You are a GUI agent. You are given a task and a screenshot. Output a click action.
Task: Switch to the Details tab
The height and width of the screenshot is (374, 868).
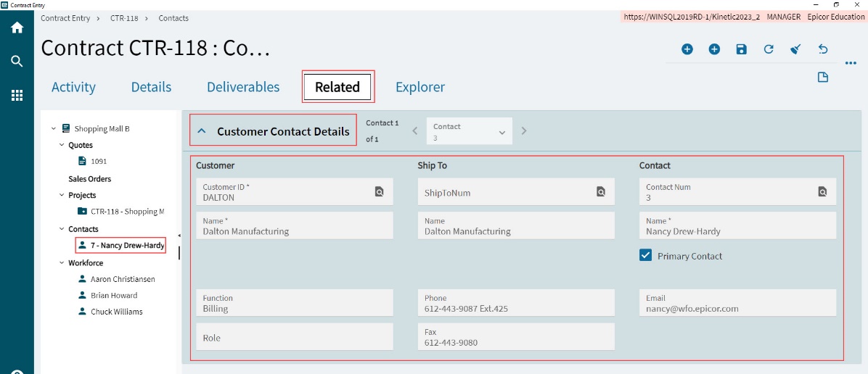point(151,87)
